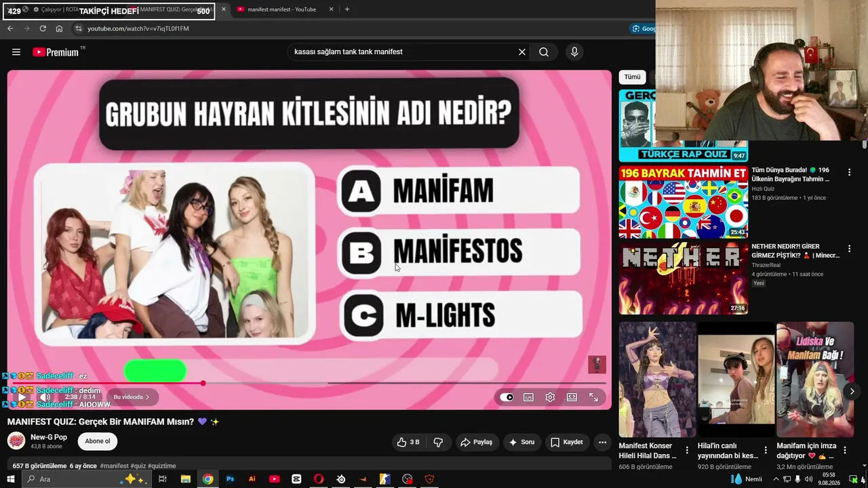This screenshot has width=868, height=488.
Task: Open File Explorer from taskbar
Action: (185, 479)
